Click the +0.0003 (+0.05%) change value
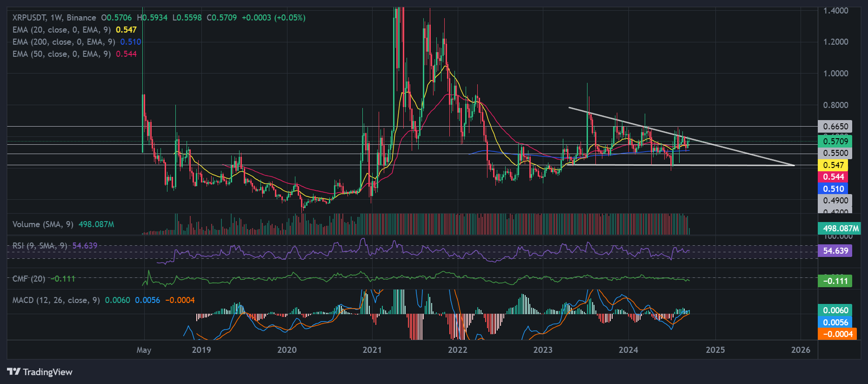 (274, 18)
